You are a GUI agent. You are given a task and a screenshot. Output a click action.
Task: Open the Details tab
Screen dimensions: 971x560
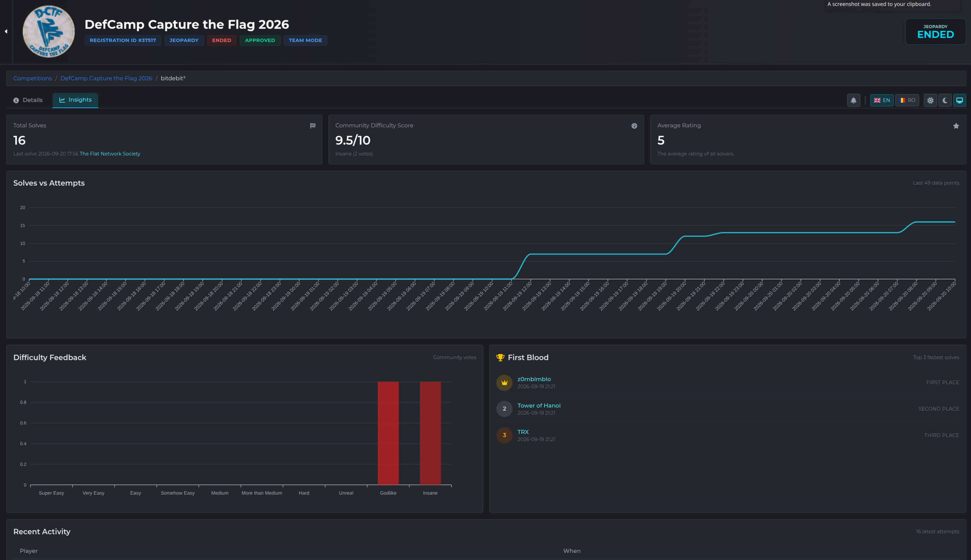pyautogui.click(x=28, y=100)
